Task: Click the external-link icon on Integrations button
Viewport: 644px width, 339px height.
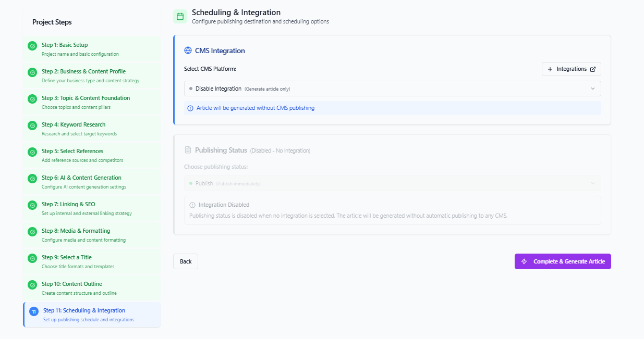Action: coord(592,69)
